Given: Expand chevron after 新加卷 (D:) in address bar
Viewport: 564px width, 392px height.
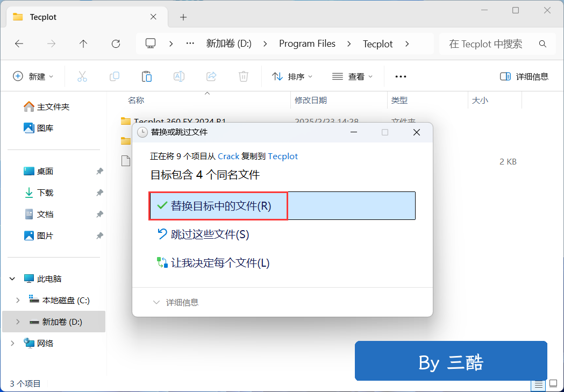Looking at the screenshot, I should 265,44.
